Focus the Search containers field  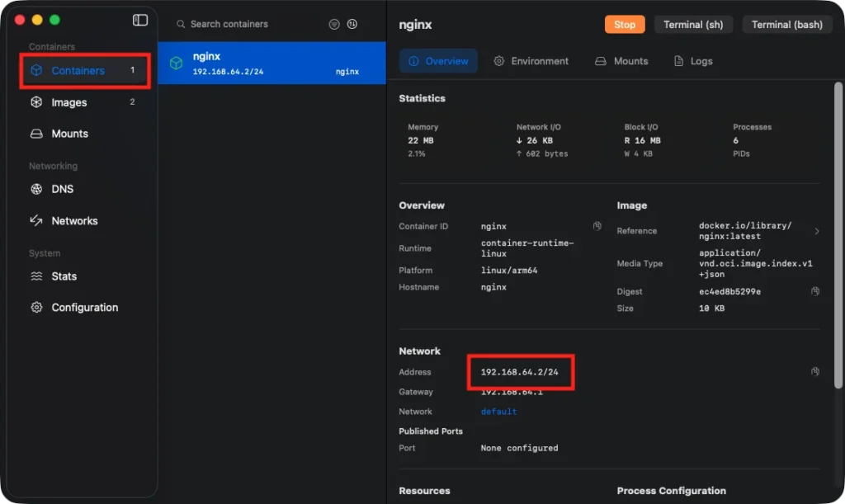(x=251, y=24)
